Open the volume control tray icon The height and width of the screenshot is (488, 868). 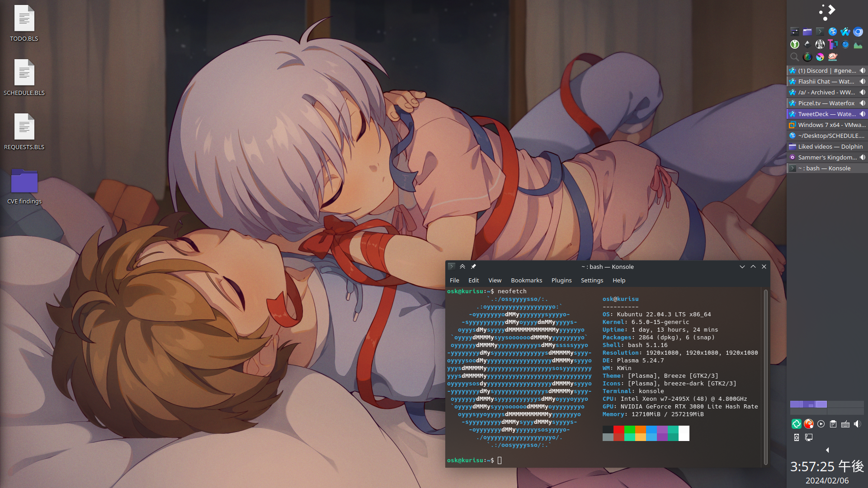pos(858,424)
